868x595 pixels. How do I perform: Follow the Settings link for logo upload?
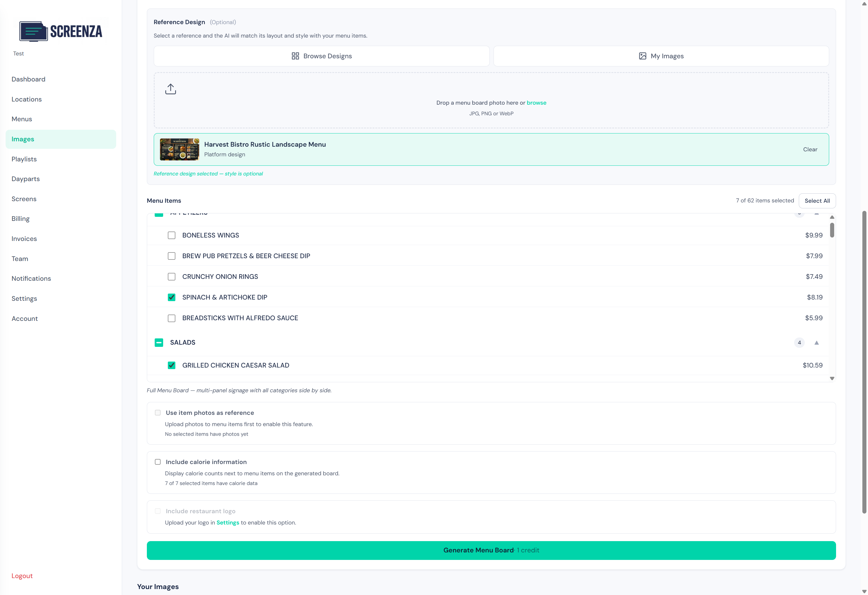point(227,523)
